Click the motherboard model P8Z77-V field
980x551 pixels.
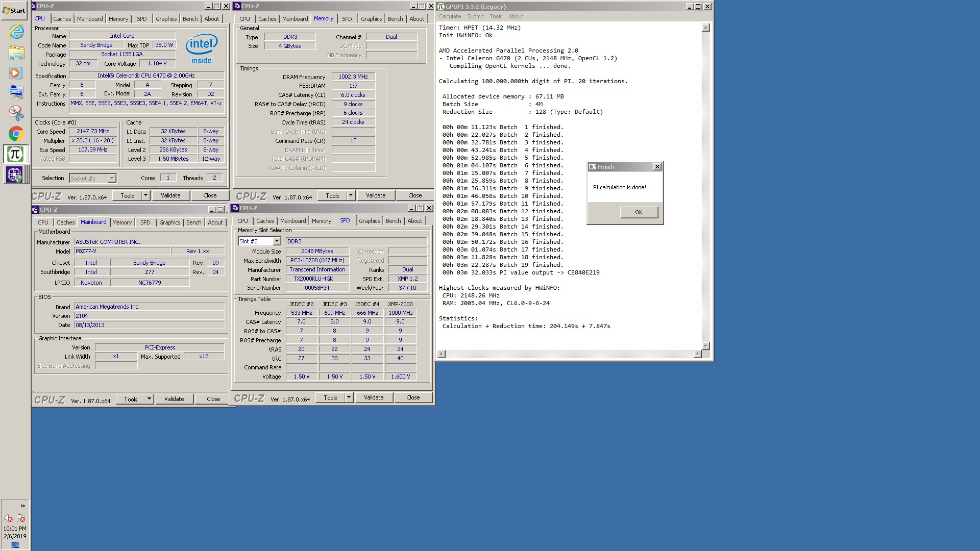pos(122,251)
